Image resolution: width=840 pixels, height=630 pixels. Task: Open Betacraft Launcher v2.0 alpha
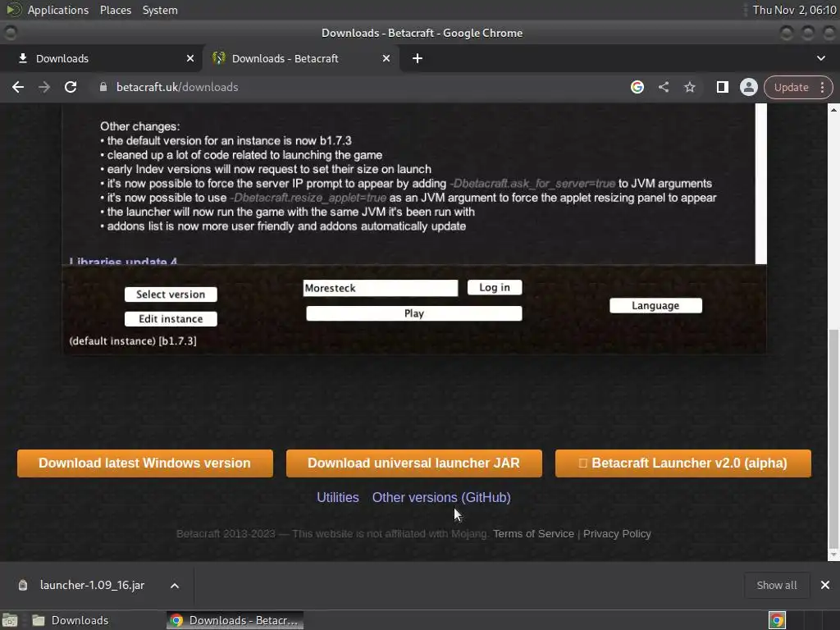point(683,463)
